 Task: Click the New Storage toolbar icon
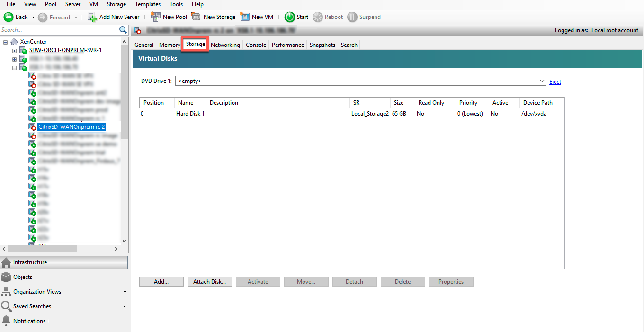(x=196, y=17)
